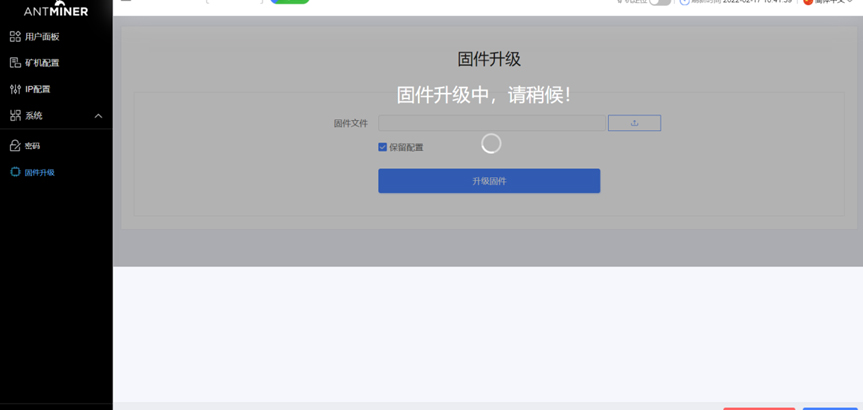The height and width of the screenshot is (410, 863).
Task: Click the loading spinner in the overlay
Action: (491, 144)
